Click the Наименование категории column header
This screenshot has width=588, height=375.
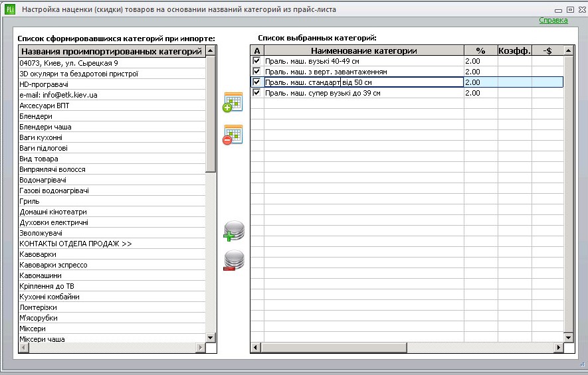click(x=363, y=50)
